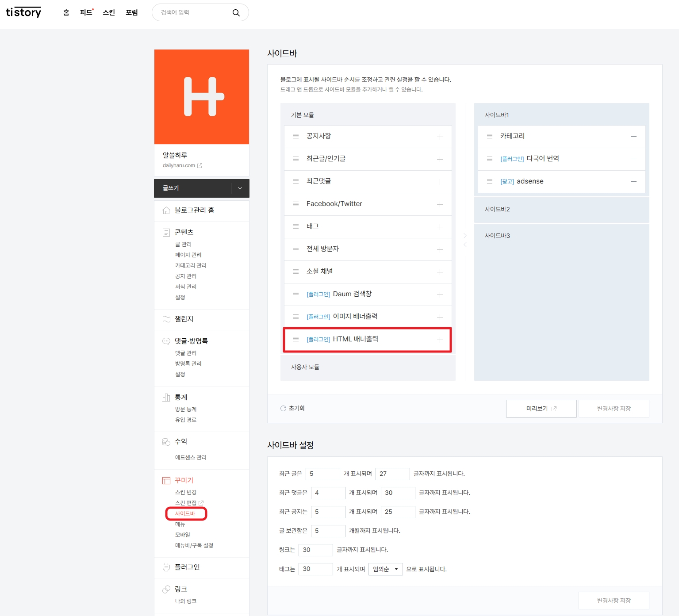Add the 최근글/인기글 module with plus icon
This screenshot has height=616, width=679.
440,159
